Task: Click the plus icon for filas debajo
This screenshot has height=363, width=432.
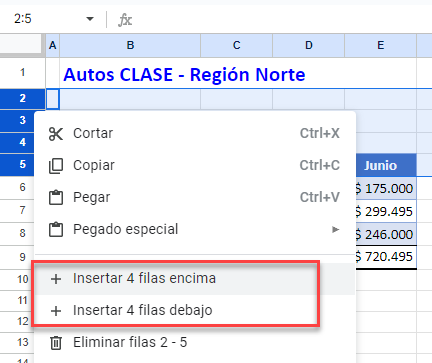Action: (x=56, y=311)
